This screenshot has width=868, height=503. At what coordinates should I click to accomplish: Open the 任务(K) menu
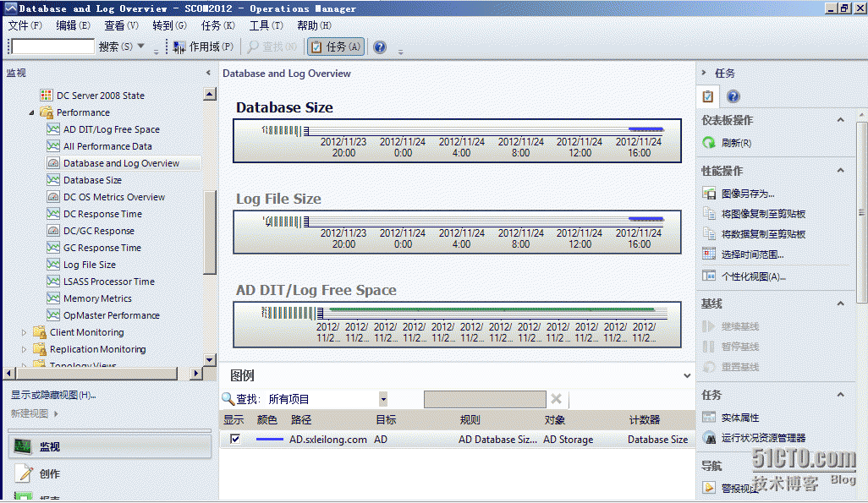pyautogui.click(x=218, y=25)
